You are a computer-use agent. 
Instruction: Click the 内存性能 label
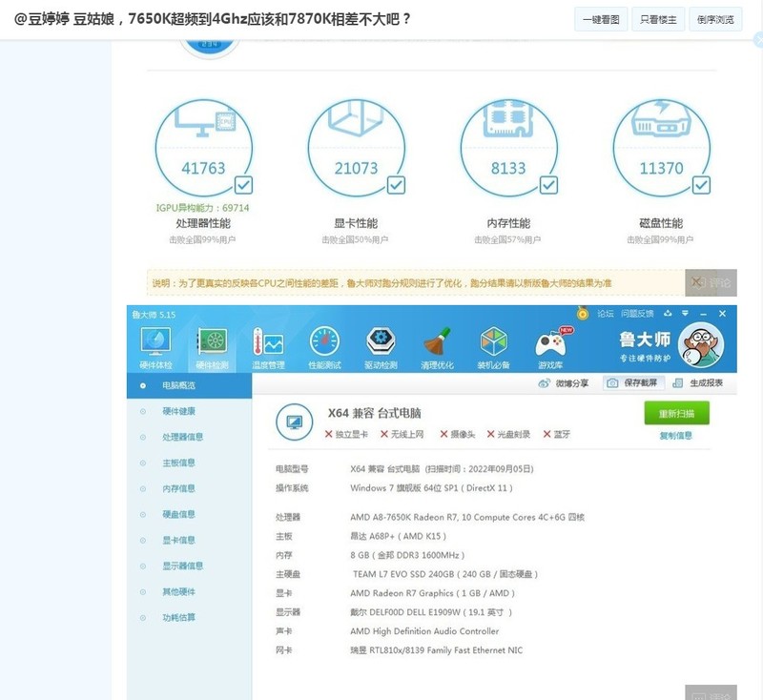(x=508, y=223)
